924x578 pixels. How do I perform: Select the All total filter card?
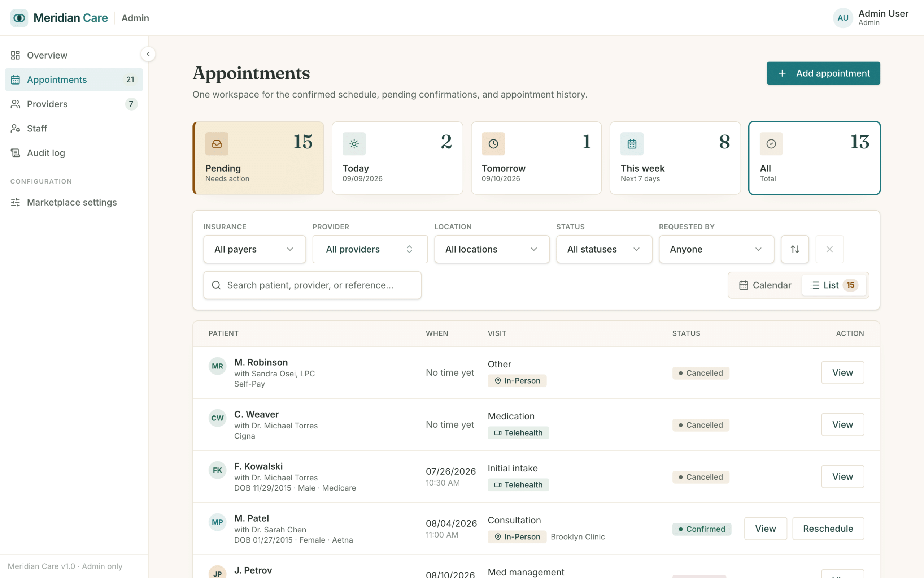pos(814,158)
